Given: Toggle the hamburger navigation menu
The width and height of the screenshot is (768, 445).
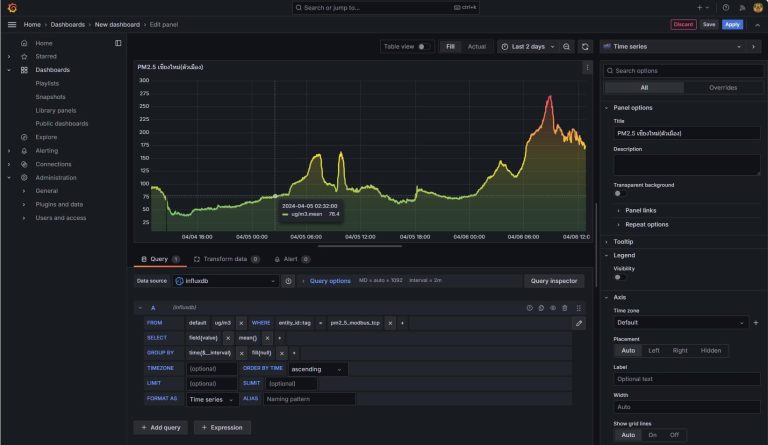Looking at the screenshot, I should tap(10, 24).
